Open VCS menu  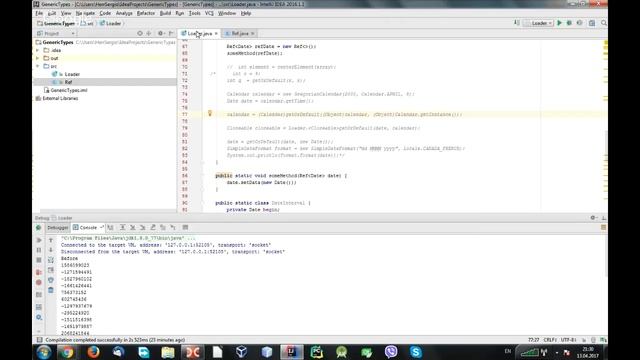point(209,13)
